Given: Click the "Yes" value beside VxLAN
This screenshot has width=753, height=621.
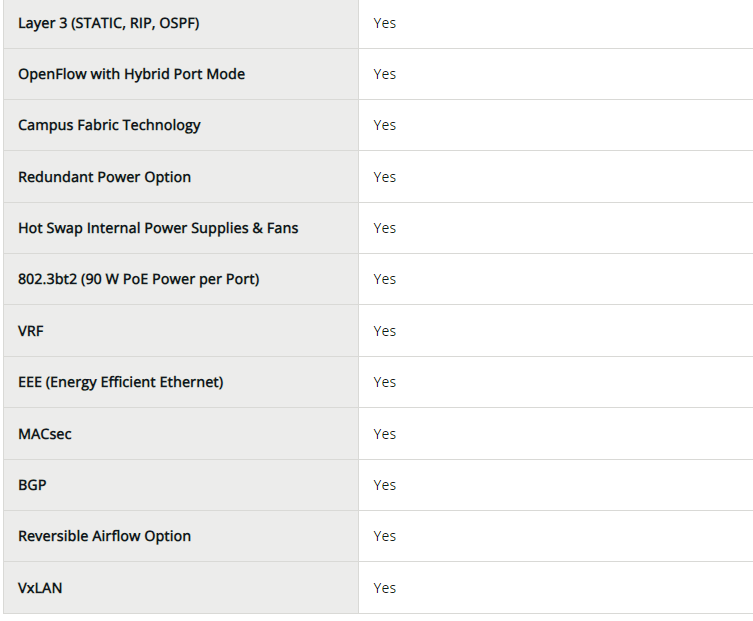Looking at the screenshot, I should coord(385,588).
